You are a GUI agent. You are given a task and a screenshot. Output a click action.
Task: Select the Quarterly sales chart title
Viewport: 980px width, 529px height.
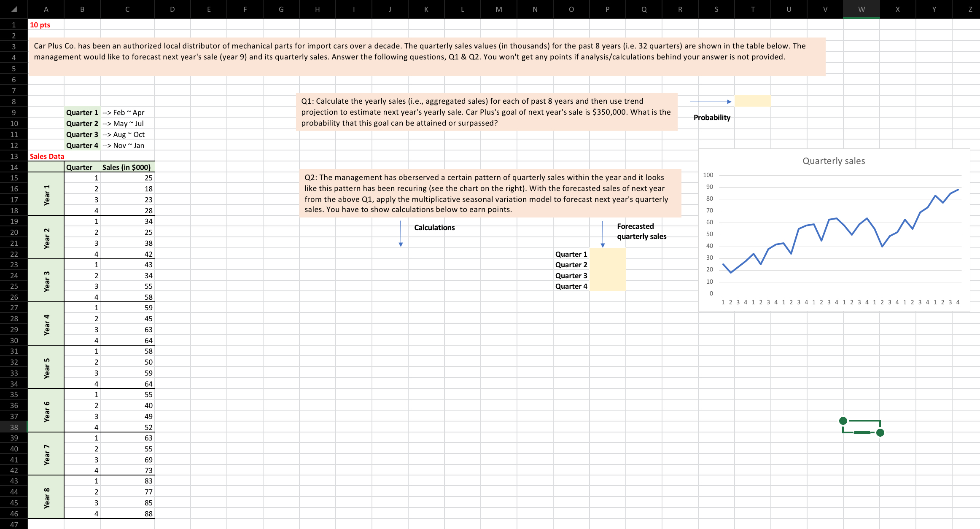tap(833, 161)
